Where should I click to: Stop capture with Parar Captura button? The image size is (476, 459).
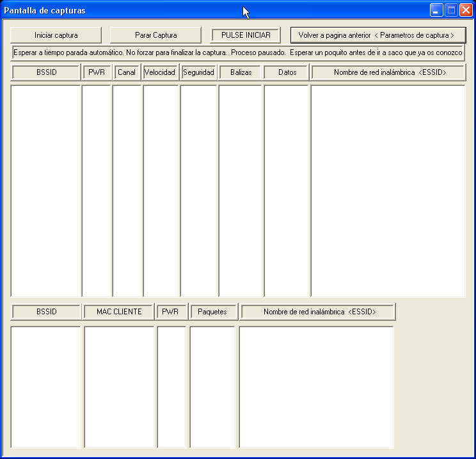pos(155,35)
